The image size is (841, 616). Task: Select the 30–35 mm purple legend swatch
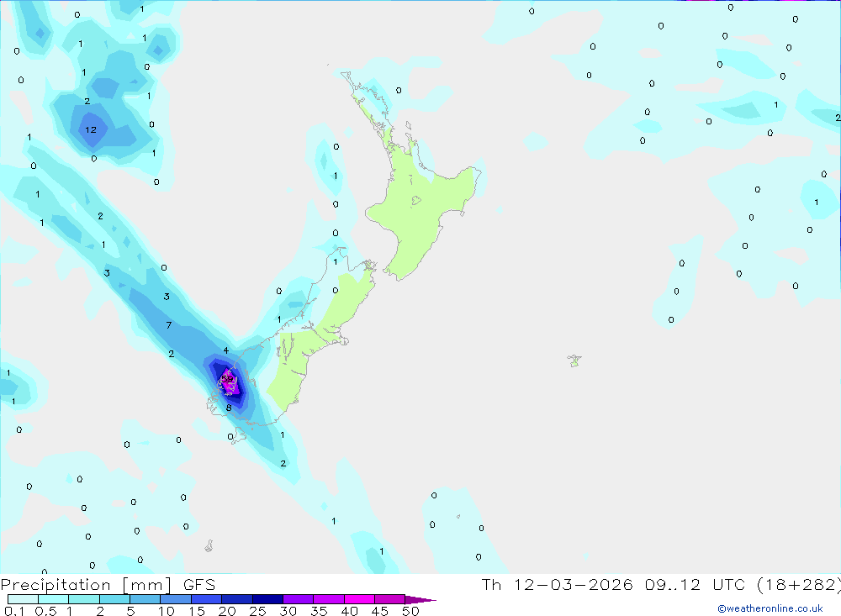[x=298, y=600]
